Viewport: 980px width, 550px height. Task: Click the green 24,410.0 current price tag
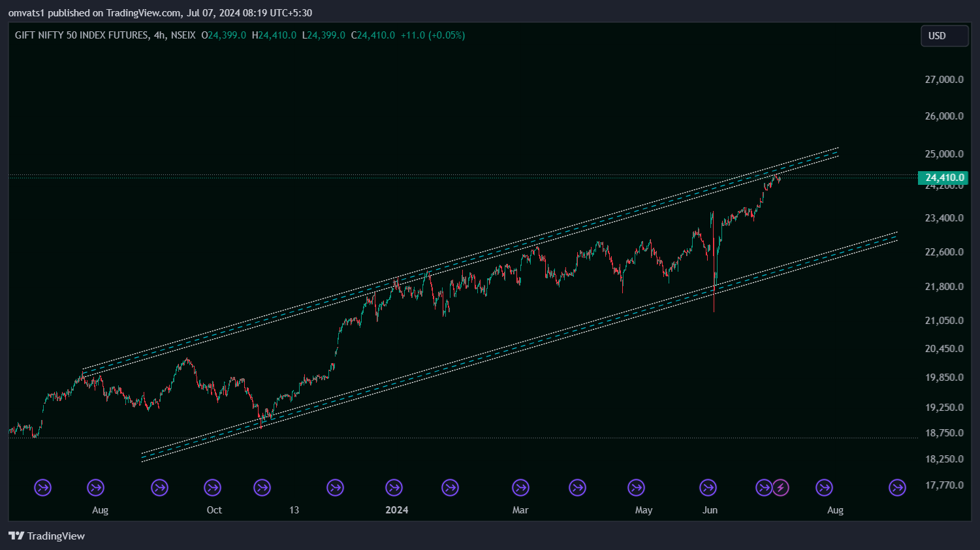944,178
